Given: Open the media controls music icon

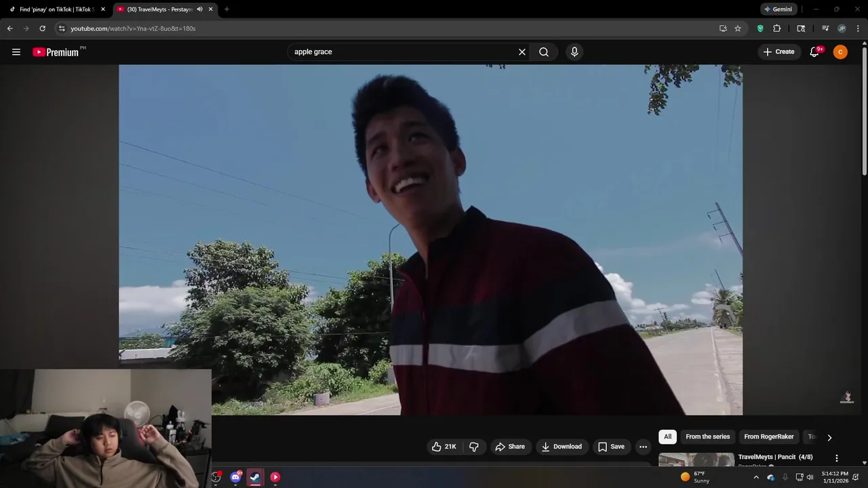Looking at the screenshot, I should [x=825, y=28].
